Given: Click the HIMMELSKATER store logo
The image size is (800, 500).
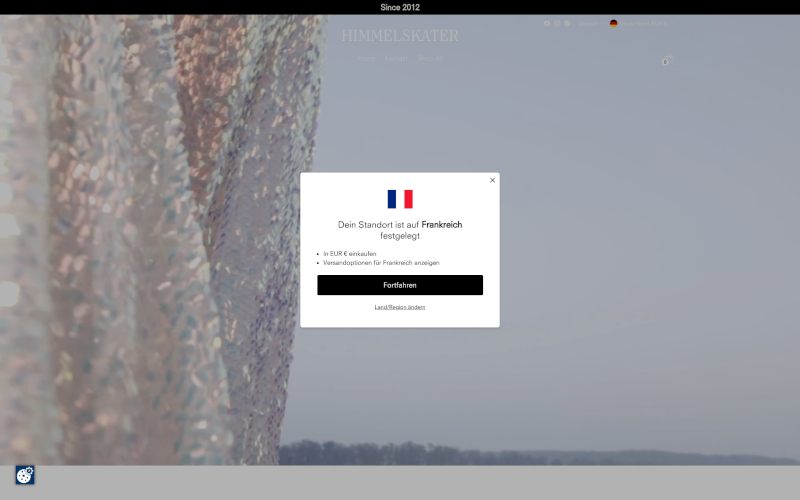Looking at the screenshot, I should coord(400,36).
